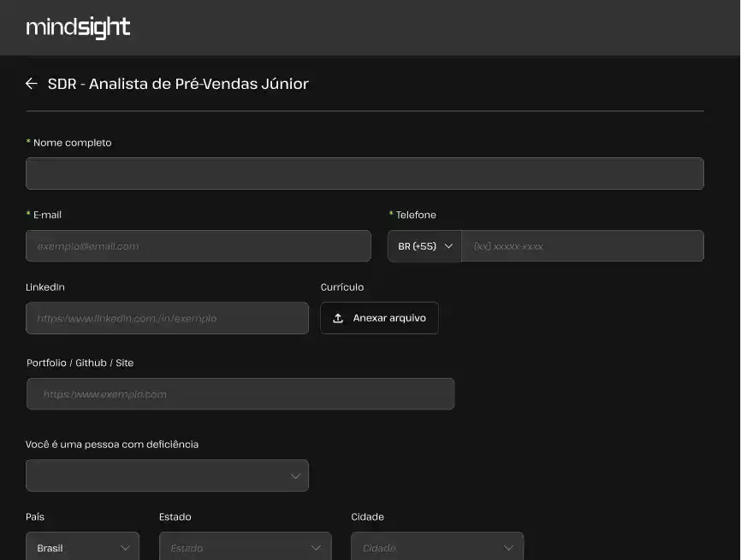Viewport: 741px width, 560px height.
Task: Focus the Nome completo input field
Action: 365,174
